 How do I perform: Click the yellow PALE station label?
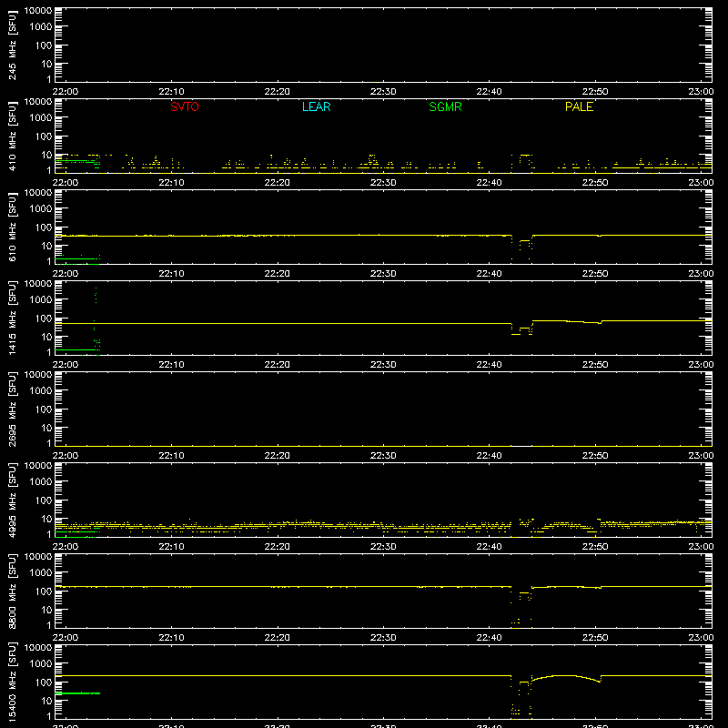579,106
